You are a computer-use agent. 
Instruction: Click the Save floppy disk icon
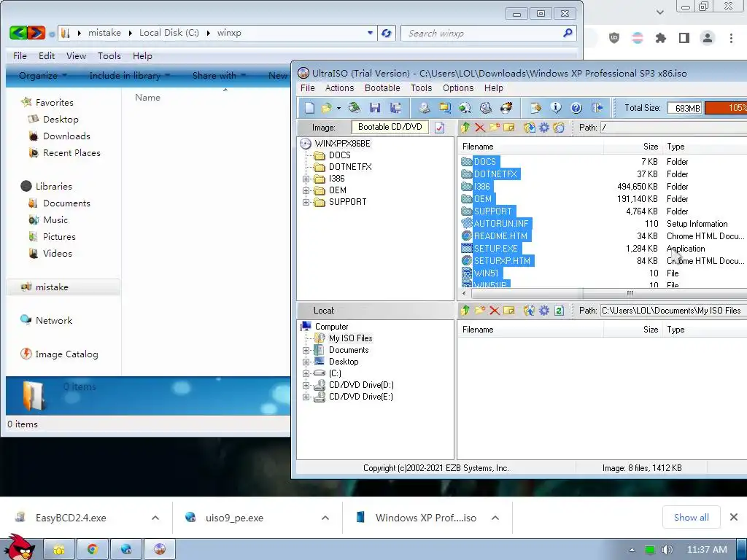pos(375,108)
